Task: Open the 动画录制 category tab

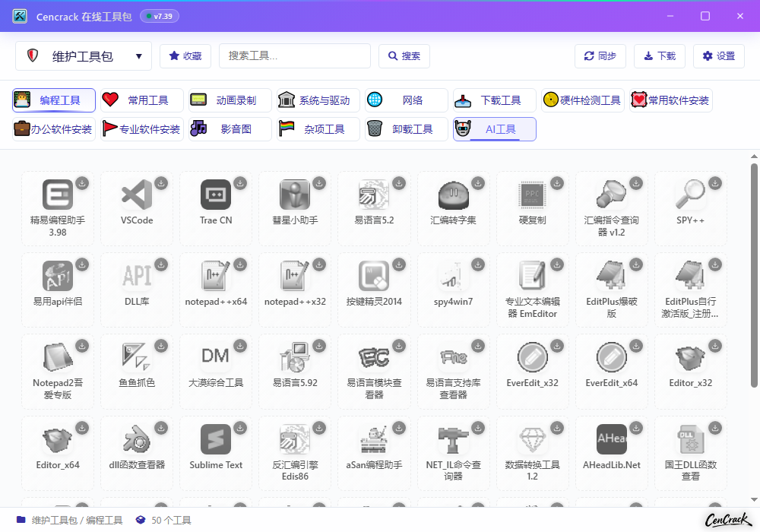Action: point(230,100)
